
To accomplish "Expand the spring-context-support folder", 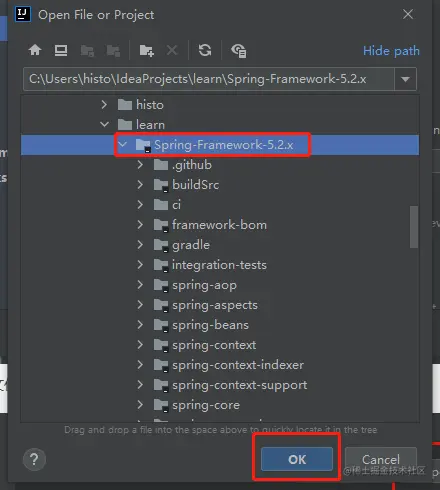I will 140,385.
